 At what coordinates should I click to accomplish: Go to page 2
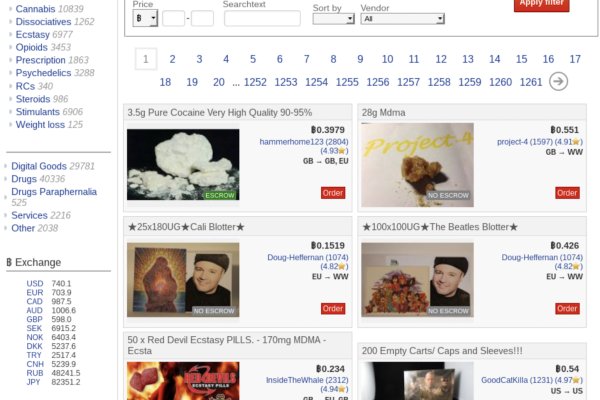tap(173, 59)
